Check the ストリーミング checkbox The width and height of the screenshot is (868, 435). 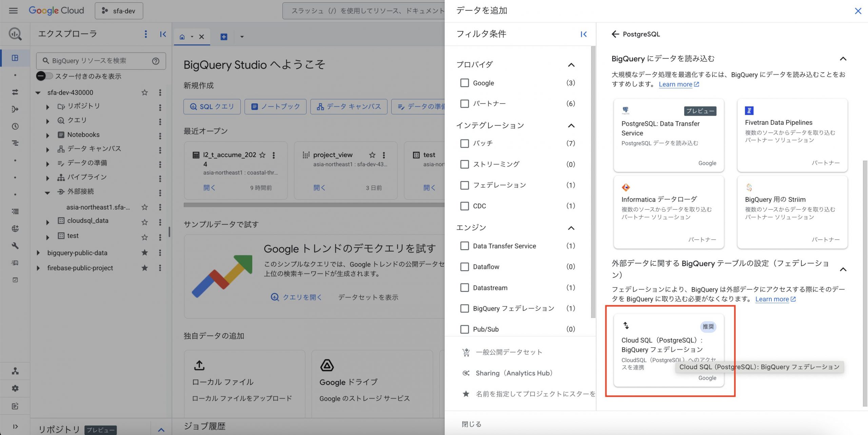coord(465,164)
